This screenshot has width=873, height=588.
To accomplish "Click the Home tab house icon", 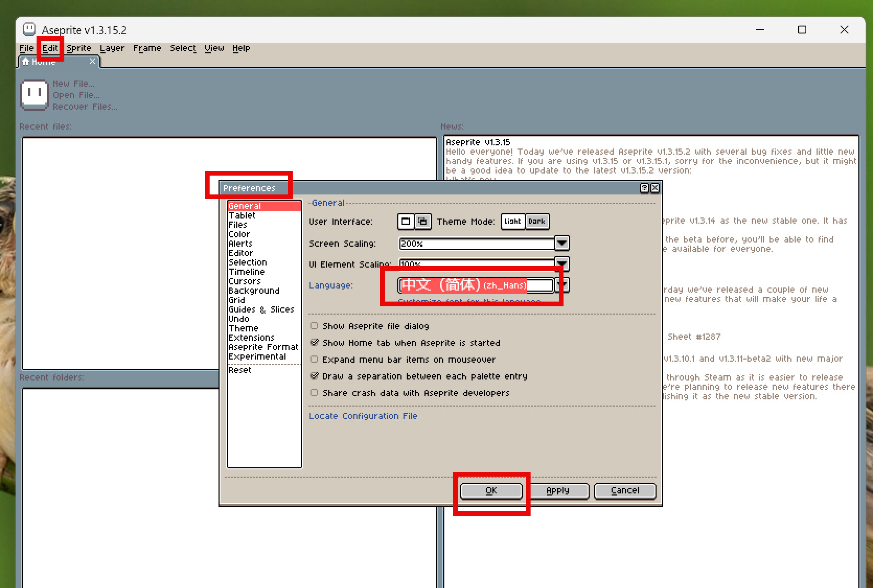I will click(26, 62).
